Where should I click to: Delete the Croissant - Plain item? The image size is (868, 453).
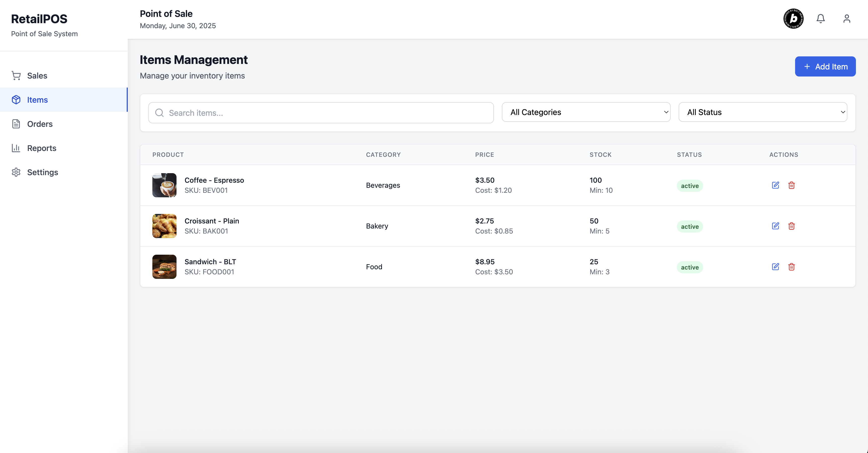pos(792,226)
